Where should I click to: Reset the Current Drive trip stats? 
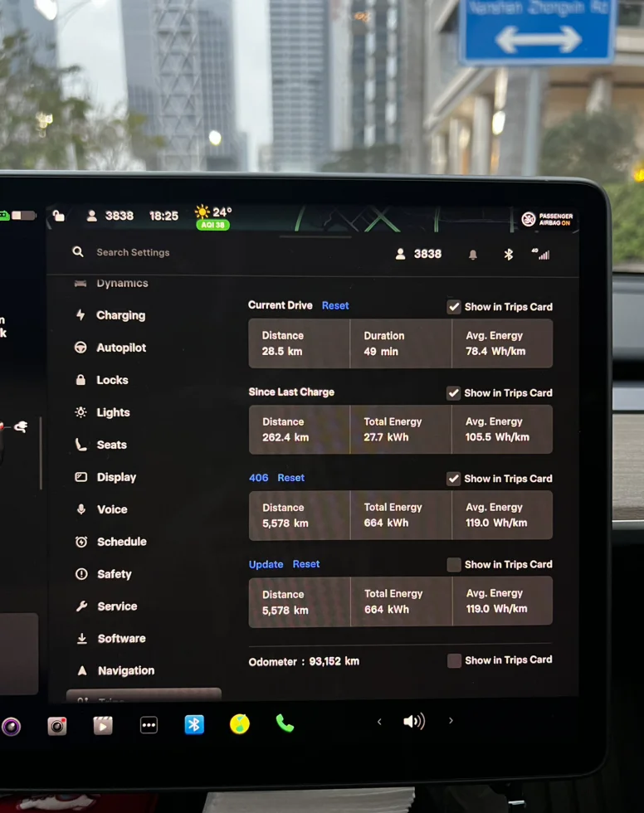point(335,305)
